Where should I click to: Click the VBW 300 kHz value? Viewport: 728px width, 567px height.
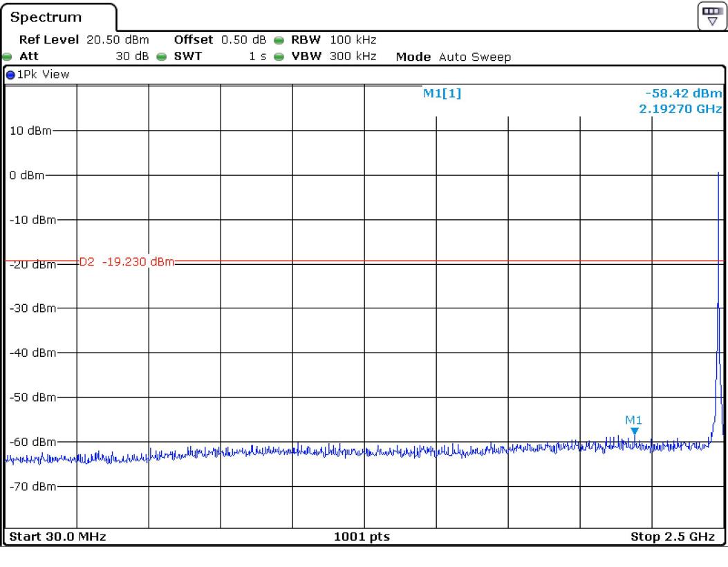[x=353, y=56]
